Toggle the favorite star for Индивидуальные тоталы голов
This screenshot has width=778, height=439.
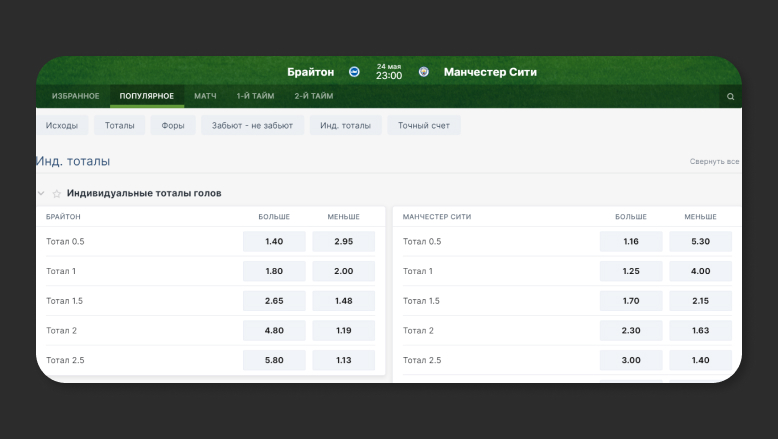(57, 193)
